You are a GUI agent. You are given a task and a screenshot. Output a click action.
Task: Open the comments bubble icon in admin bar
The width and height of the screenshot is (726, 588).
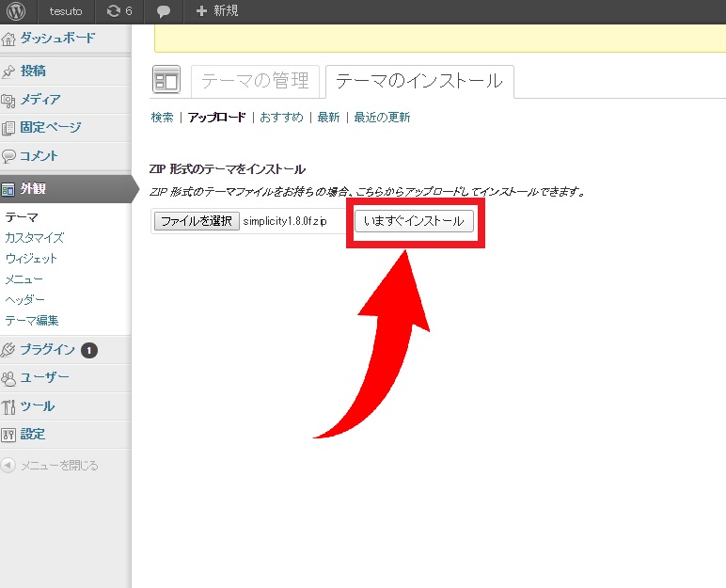[x=164, y=11]
